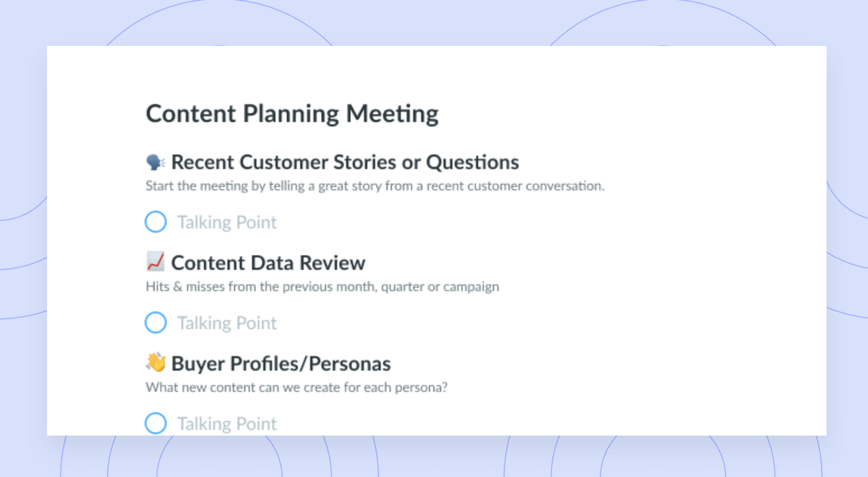
Task: Add a Talking Point under Buyer Profiles/Personas
Action: [x=227, y=424]
